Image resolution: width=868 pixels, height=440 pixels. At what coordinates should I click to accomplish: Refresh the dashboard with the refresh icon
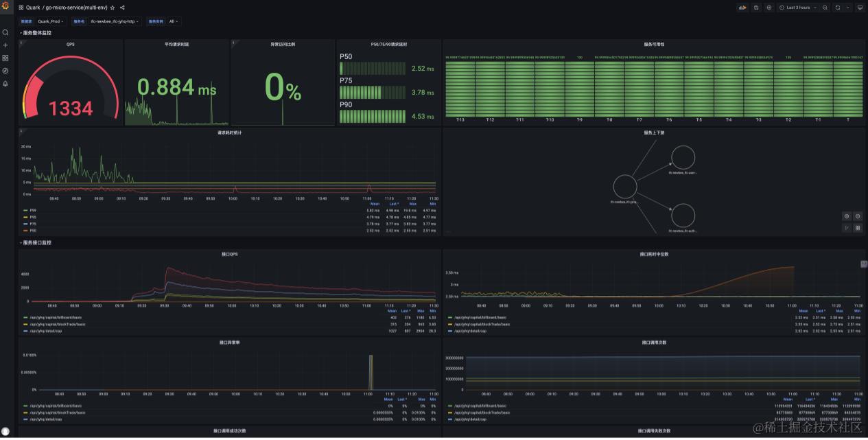838,7
